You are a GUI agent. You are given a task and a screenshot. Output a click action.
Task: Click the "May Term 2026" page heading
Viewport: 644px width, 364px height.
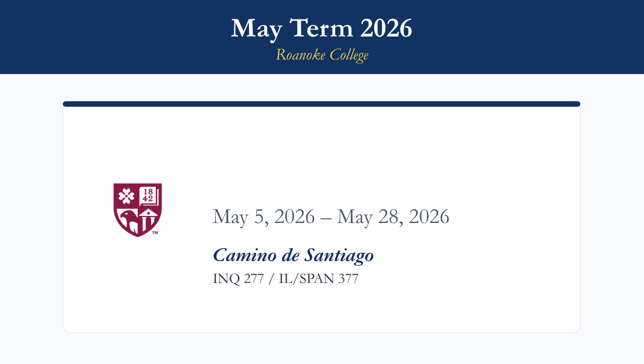(322, 29)
